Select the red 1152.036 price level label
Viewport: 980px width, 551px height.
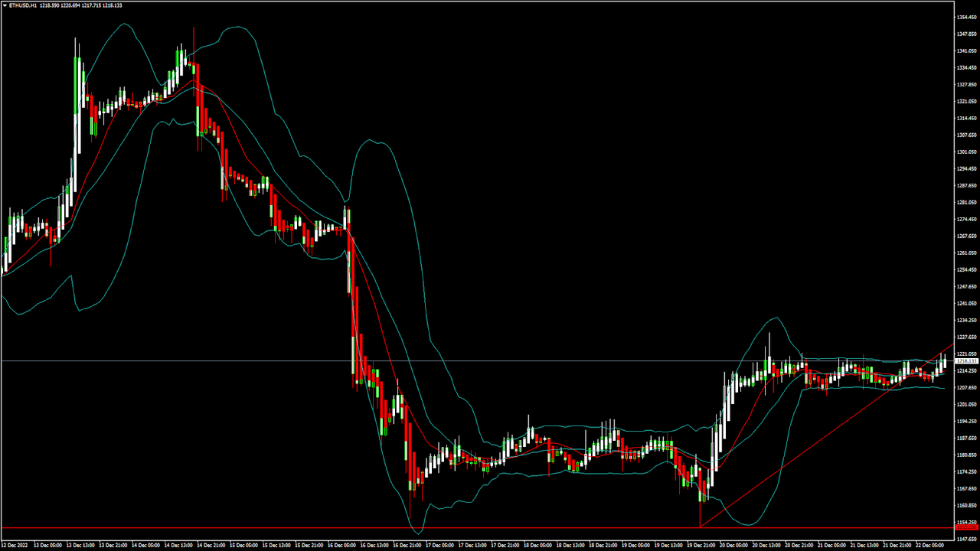[968, 528]
